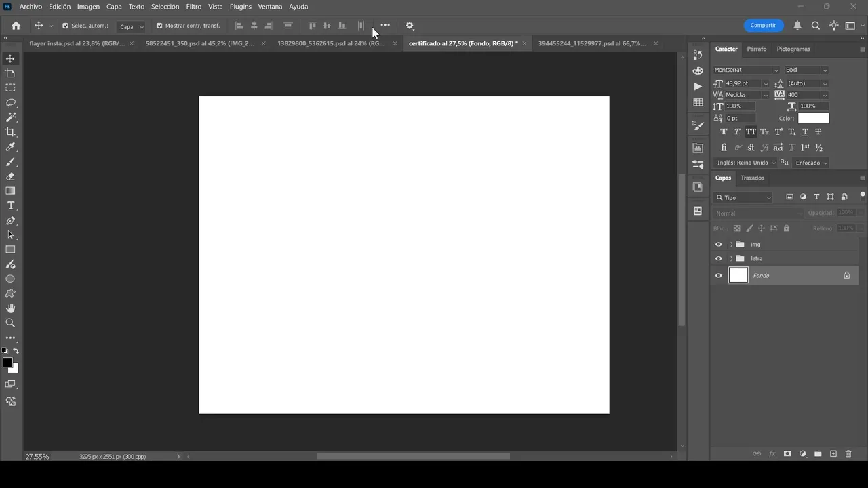
Task: Switch to flayer insta.psd document tab
Action: coord(77,43)
